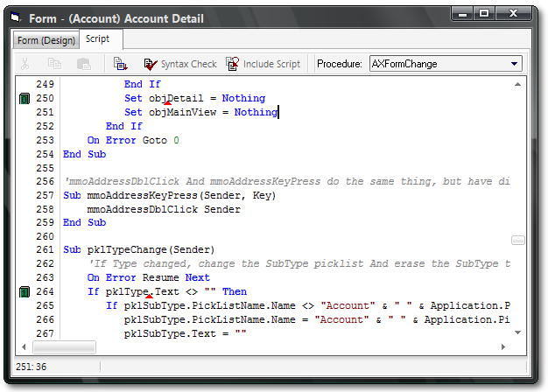Viewport: 548px width, 392px height.
Task: Open Include Script dialog
Action: 263,64
